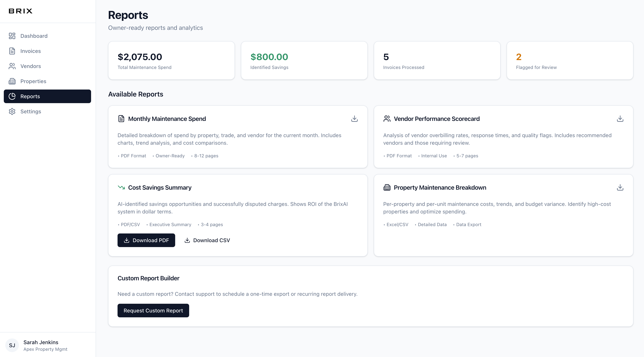
Task: Click Download CSV for Cost Savings
Action: coord(207,240)
